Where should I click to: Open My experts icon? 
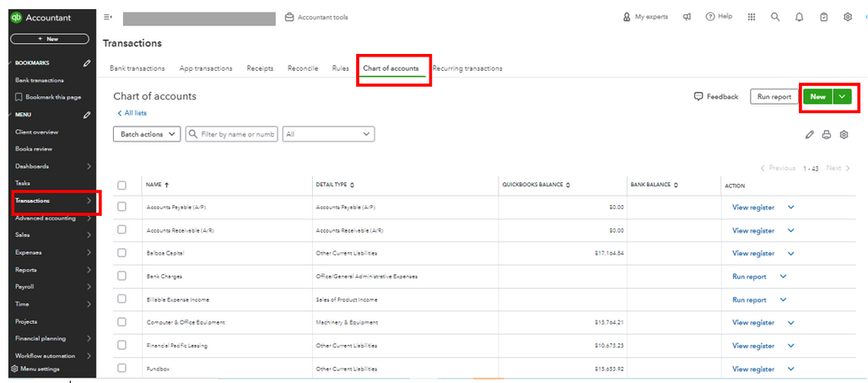[x=627, y=17]
